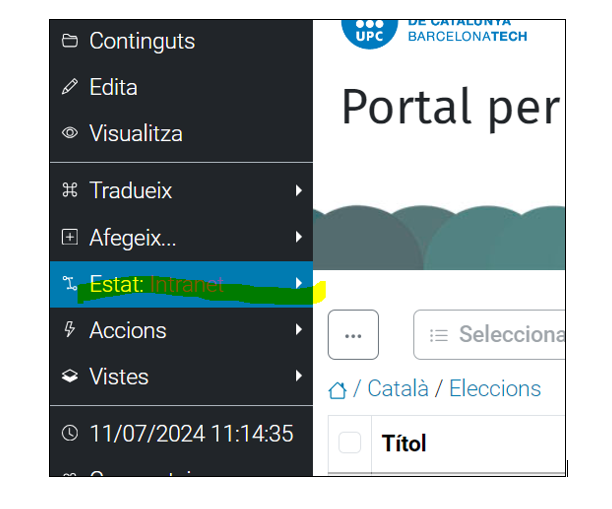
Task: Expand the Vistes submenu arrow
Action: [299, 376]
